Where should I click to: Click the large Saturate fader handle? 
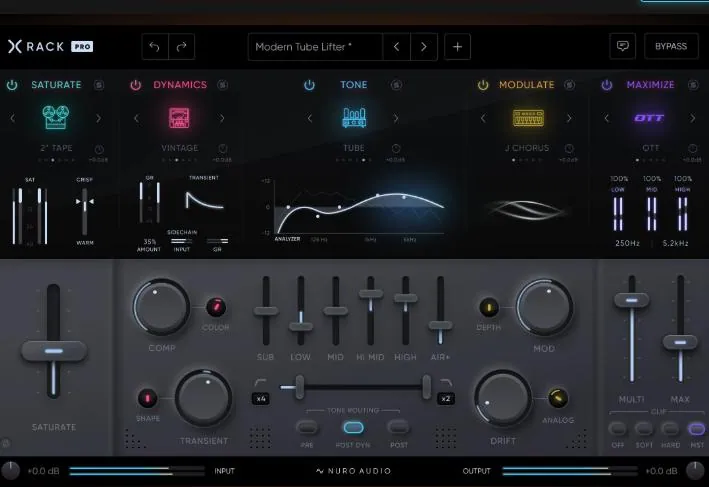(54, 351)
